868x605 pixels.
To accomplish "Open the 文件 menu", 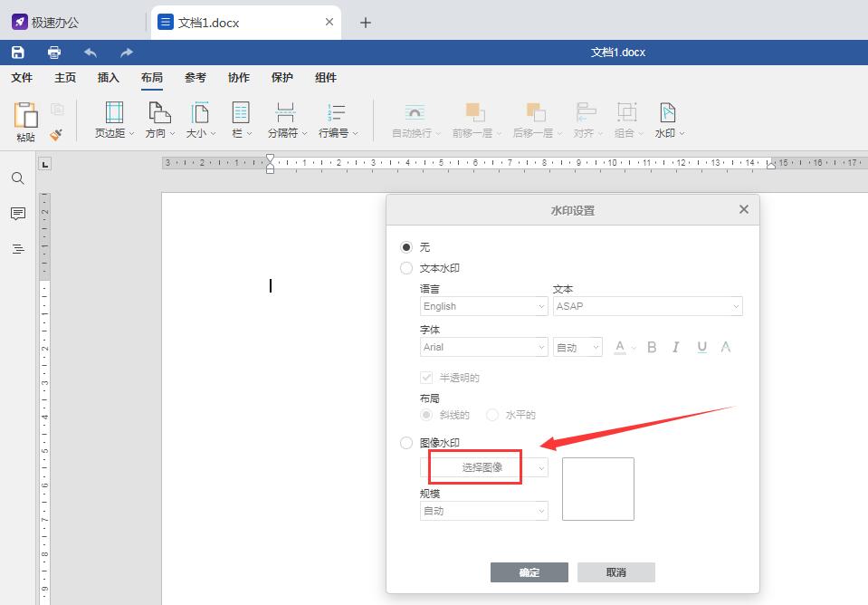I will (x=22, y=78).
